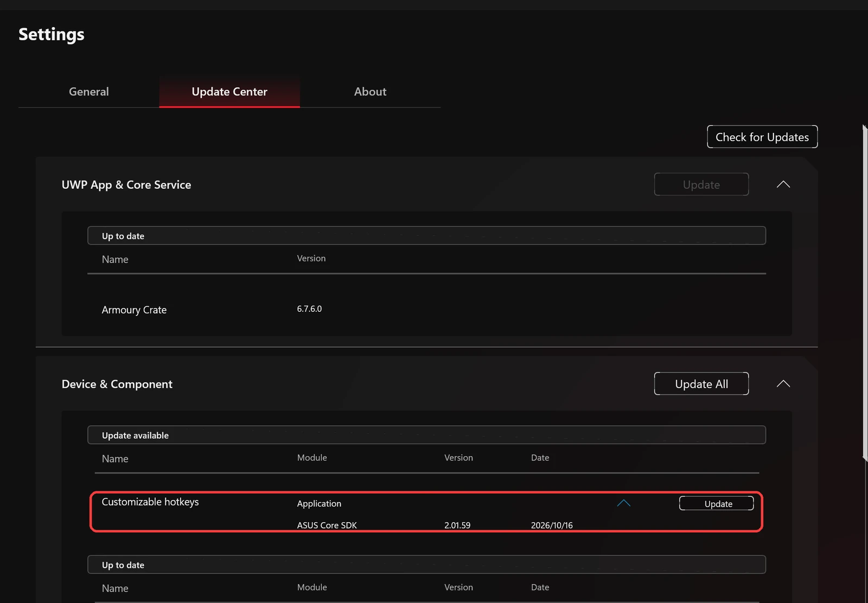Click the Up to date header under UWP App
The height and width of the screenshot is (603, 868).
tap(426, 235)
